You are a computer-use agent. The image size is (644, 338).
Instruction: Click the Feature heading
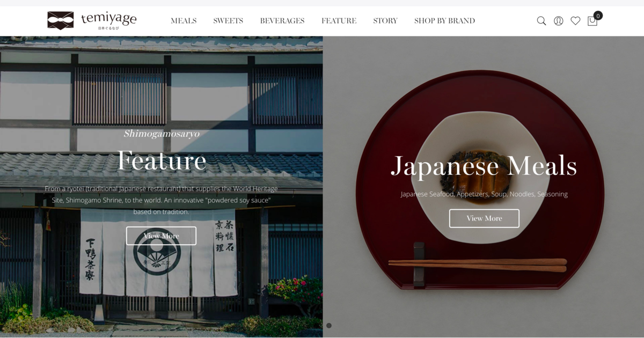click(x=162, y=160)
